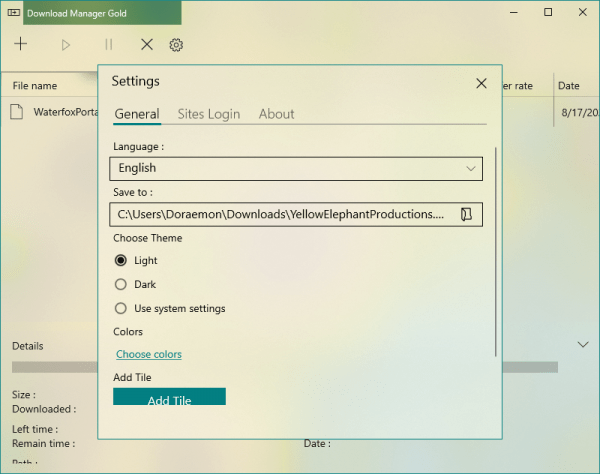This screenshot has height=474, width=600.
Task: Select the Light theme radio button
Action: pyautogui.click(x=121, y=261)
